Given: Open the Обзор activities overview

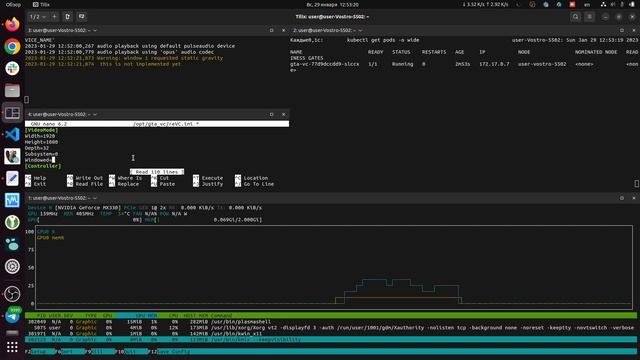Looking at the screenshot, I should click(13, 4).
